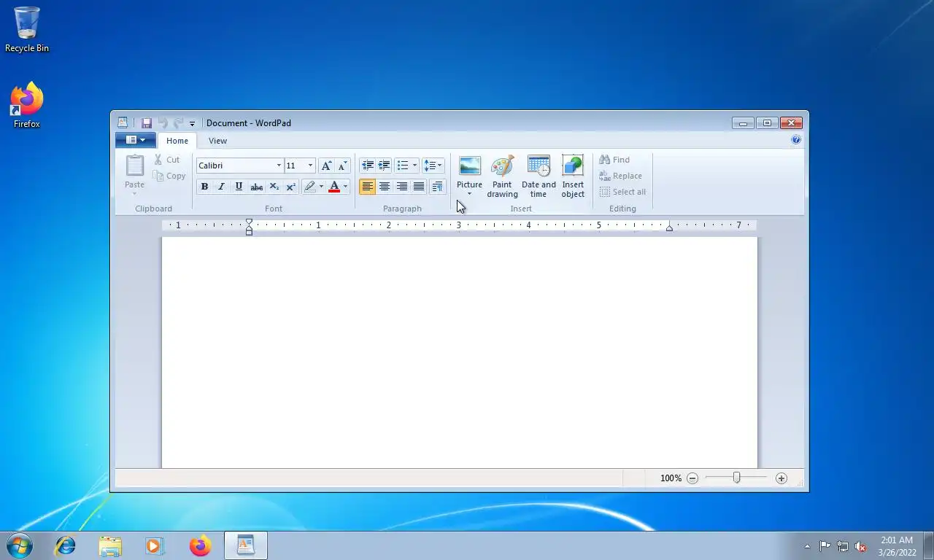This screenshot has width=934, height=560.
Task: Expand the font size dropdown arrow
Action: pyautogui.click(x=310, y=166)
